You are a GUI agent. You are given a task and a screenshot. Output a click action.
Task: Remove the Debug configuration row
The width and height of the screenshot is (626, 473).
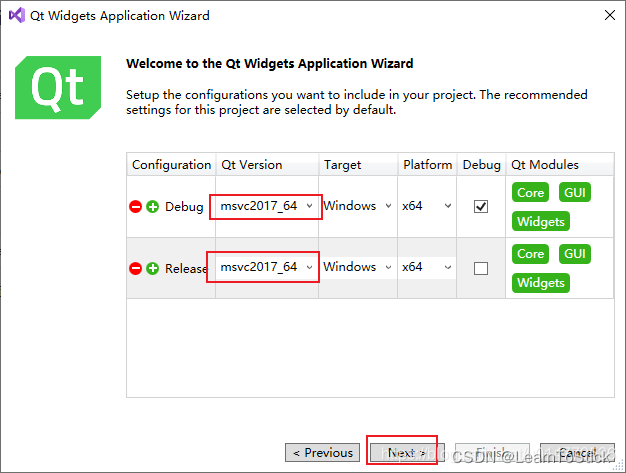tap(135, 207)
